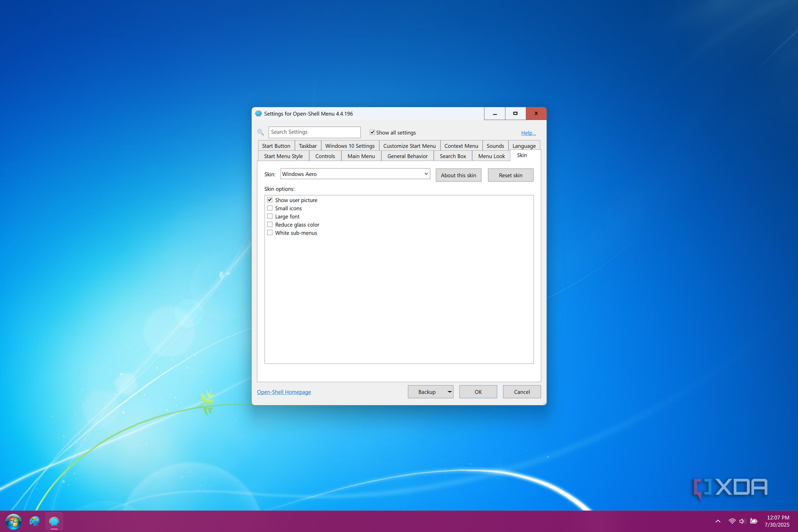Screen dimensions: 798x532
Task: Click the Open-Shell shell taskbar icon
Action: (54, 521)
